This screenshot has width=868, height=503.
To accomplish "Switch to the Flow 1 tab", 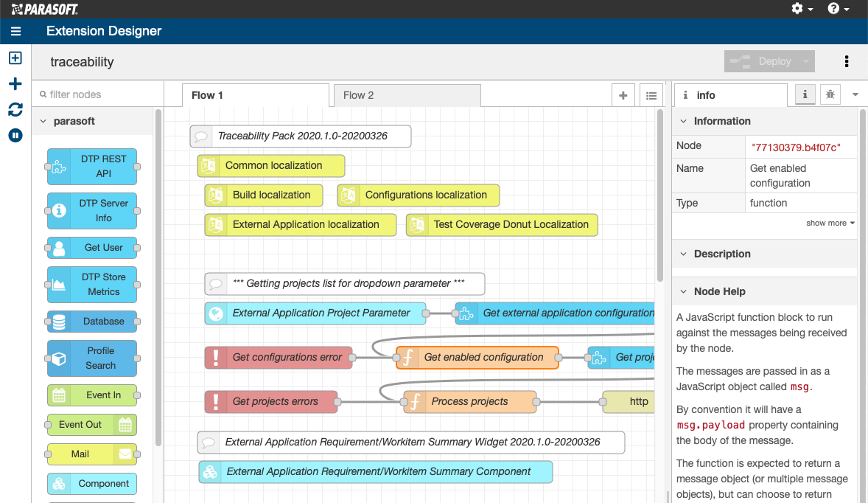I will (x=256, y=95).
